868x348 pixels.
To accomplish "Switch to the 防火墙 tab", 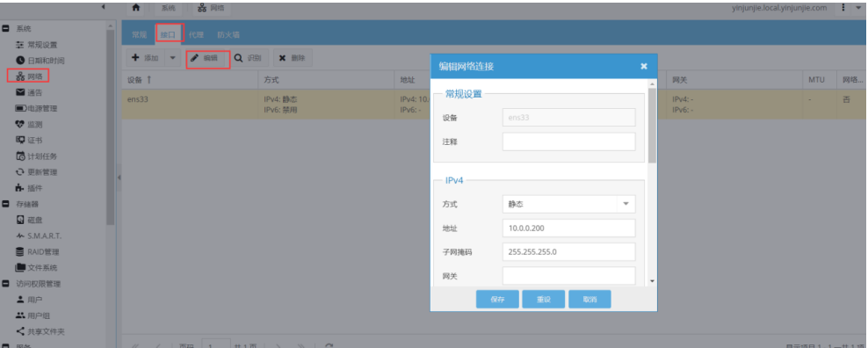I will coord(228,34).
